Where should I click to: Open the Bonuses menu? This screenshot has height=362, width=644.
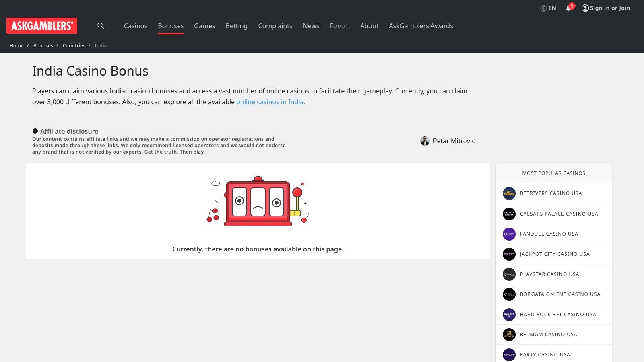(x=171, y=26)
